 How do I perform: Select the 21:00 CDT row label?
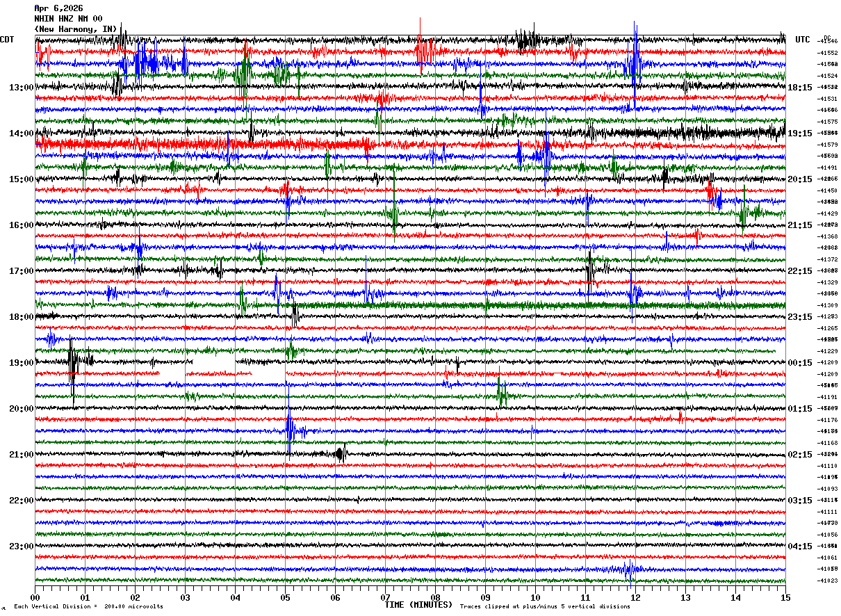point(22,455)
